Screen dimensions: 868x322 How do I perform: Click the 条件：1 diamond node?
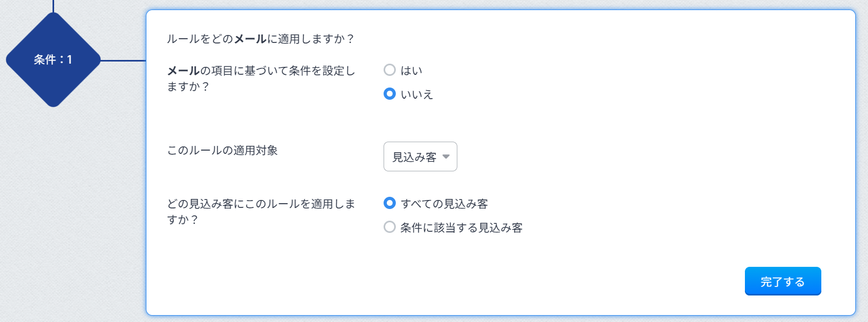tap(53, 59)
